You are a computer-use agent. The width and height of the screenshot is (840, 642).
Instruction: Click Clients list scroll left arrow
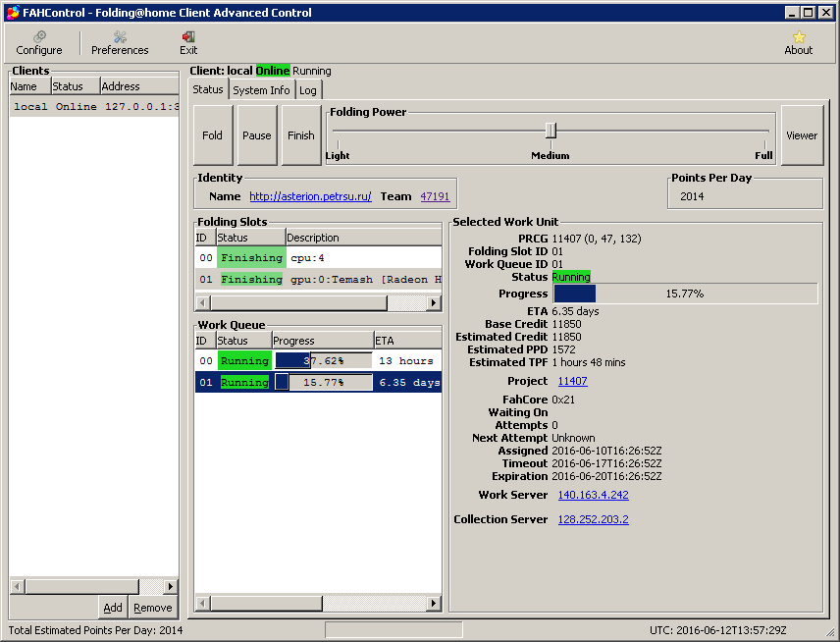17,586
